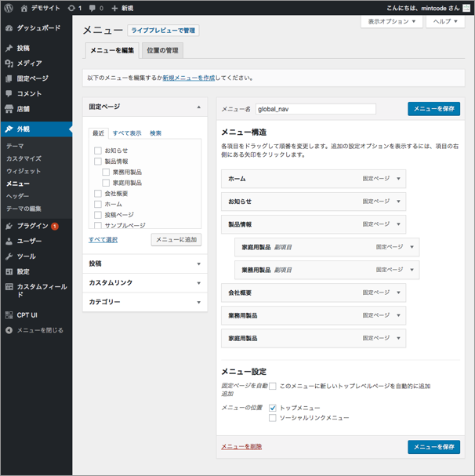Switch to the 位置の管理 tab
The width and height of the screenshot is (475, 476).
pyautogui.click(x=163, y=51)
